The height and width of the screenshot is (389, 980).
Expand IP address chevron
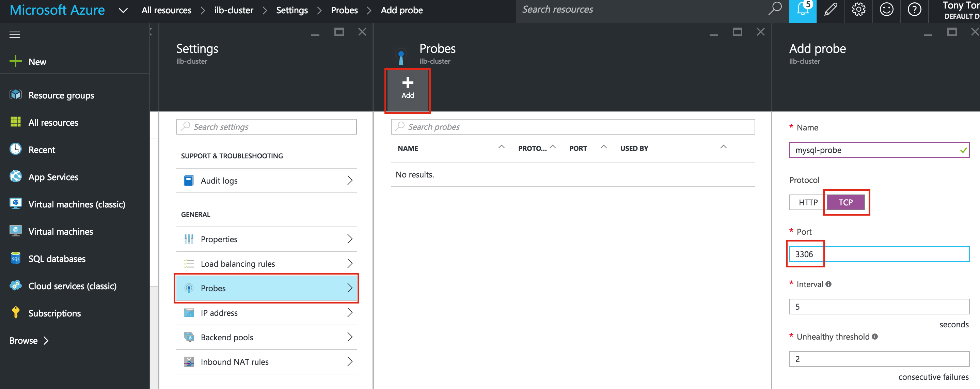[x=350, y=312]
